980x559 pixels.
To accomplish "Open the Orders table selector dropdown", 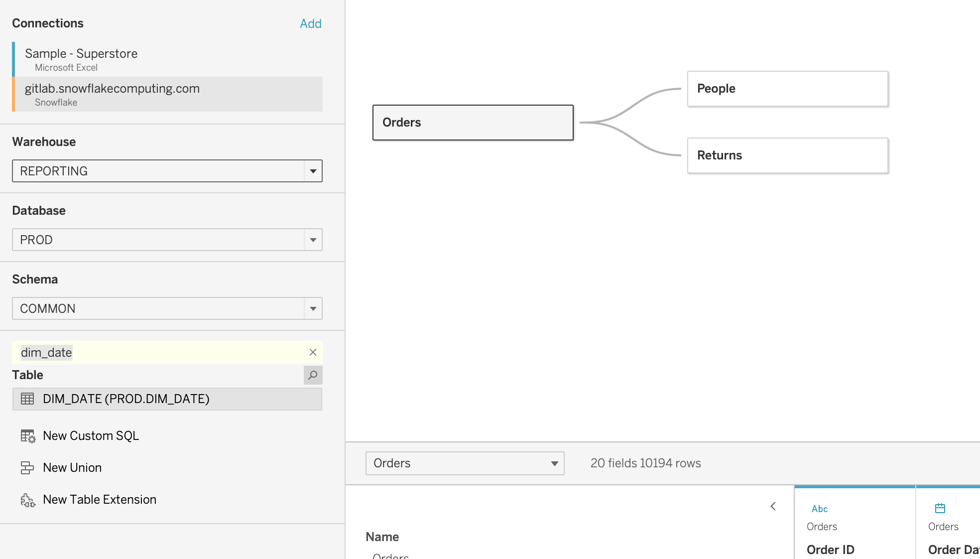I will [465, 463].
